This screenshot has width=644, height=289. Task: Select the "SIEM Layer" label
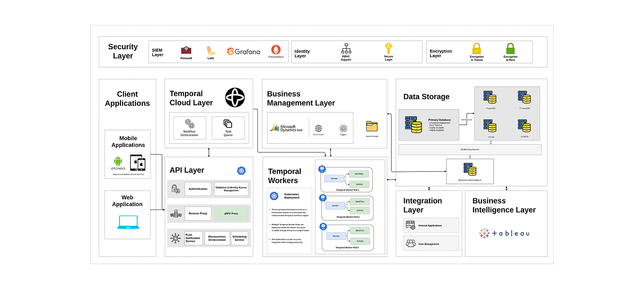(158, 52)
